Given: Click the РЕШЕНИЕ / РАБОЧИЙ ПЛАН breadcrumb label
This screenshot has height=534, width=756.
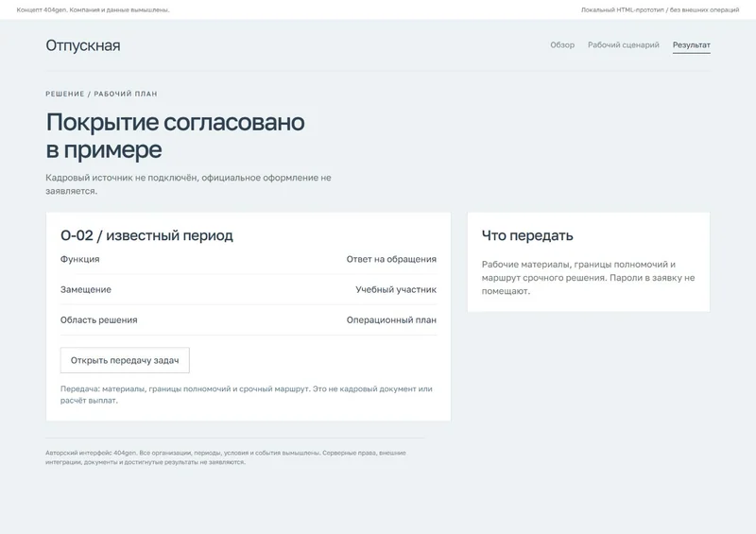Looking at the screenshot, I should pos(102,94).
